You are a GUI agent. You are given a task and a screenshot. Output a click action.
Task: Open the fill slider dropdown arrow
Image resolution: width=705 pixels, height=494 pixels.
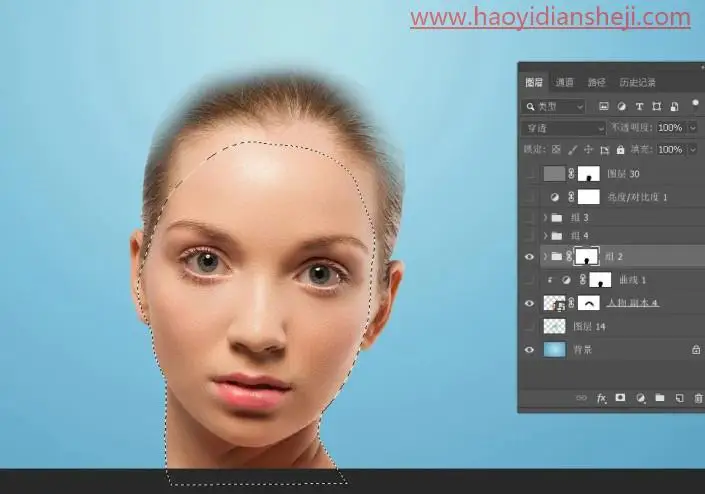coord(693,149)
